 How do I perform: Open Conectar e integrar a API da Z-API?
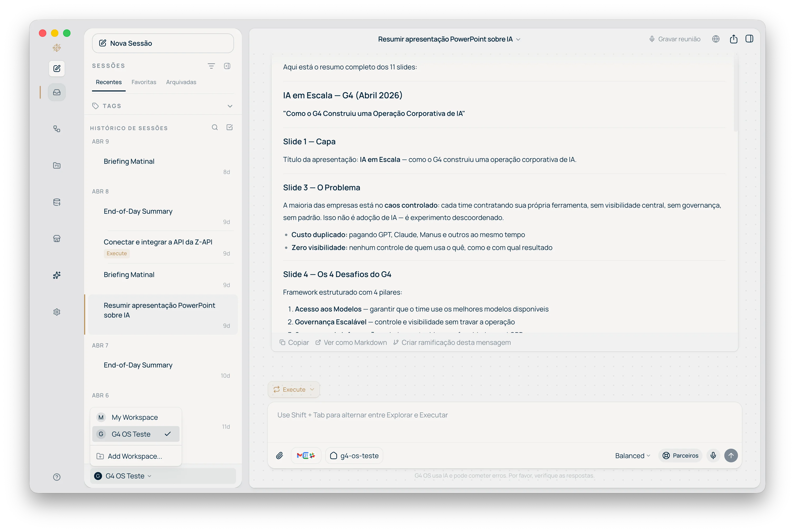click(x=163, y=247)
